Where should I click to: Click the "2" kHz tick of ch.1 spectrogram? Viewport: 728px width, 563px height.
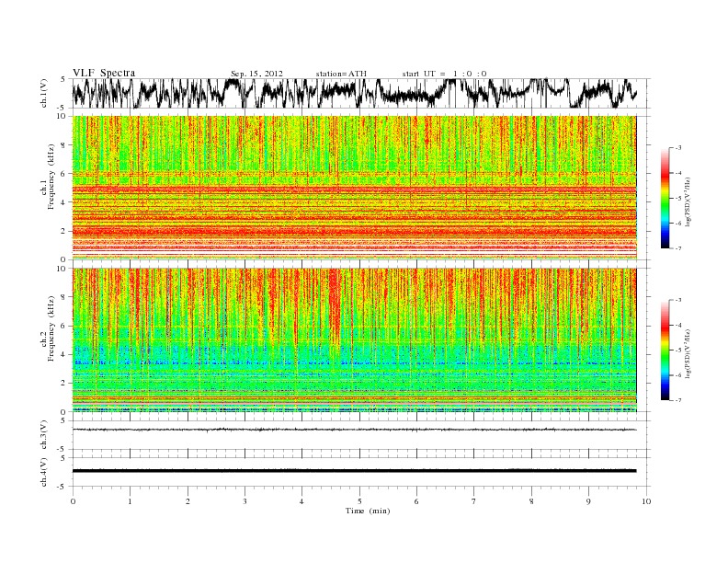tap(63, 231)
